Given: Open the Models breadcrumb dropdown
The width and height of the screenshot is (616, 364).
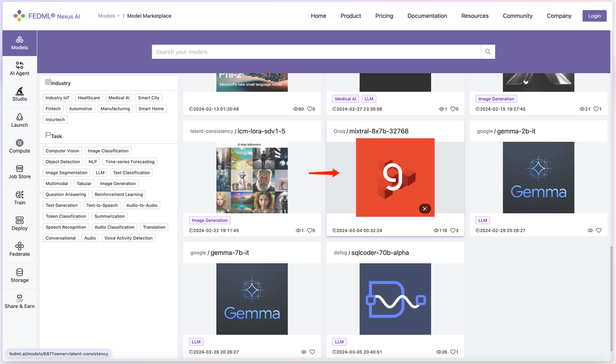Looking at the screenshot, I should (108, 15).
